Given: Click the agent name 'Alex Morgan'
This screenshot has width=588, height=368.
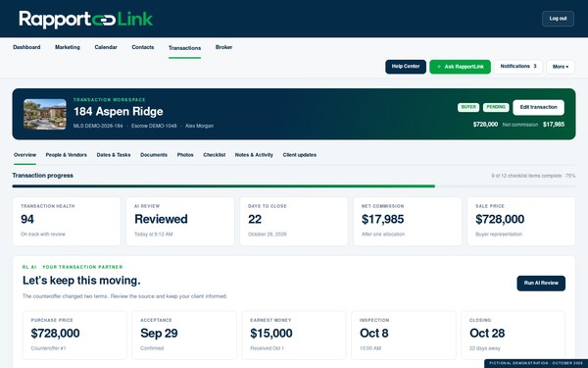Looking at the screenshot, I should pyautogui.click(x=199, y=126).
